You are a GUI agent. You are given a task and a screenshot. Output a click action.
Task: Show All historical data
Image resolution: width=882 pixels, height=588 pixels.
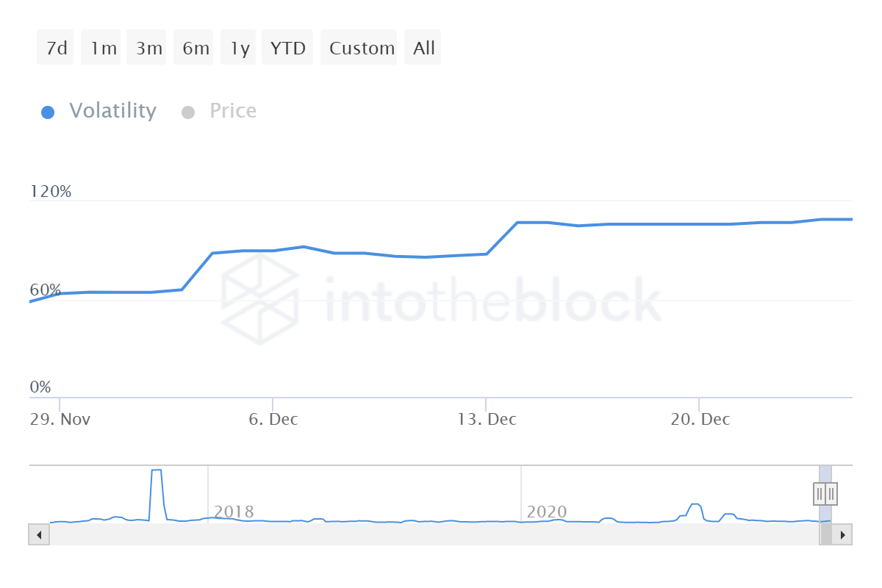[x=423, y=48]
